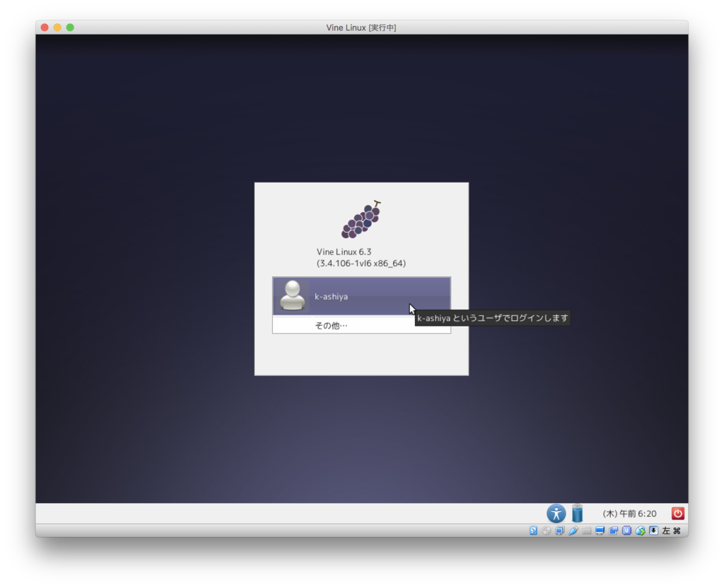Click the VirtualBox mouse integration indicator

click(641, 531)
